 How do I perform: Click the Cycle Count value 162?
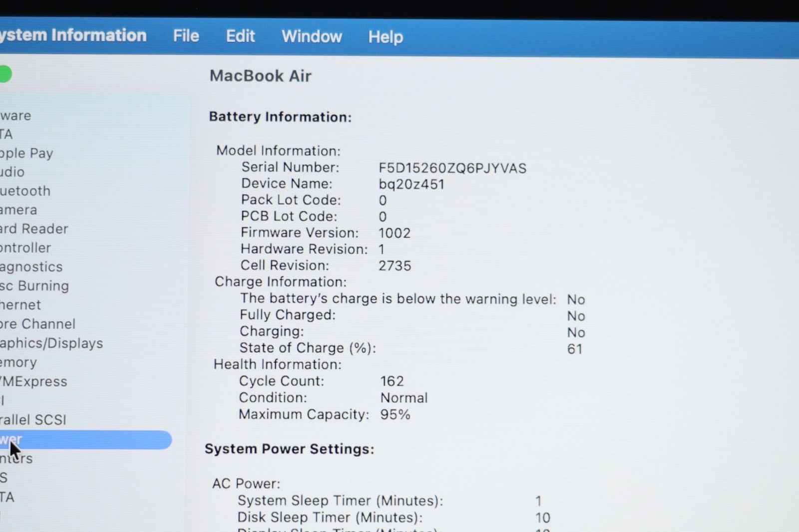tap(392, 381)
